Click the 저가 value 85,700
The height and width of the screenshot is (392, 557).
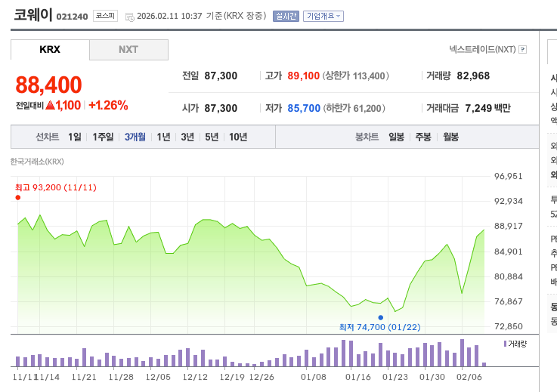304,108
